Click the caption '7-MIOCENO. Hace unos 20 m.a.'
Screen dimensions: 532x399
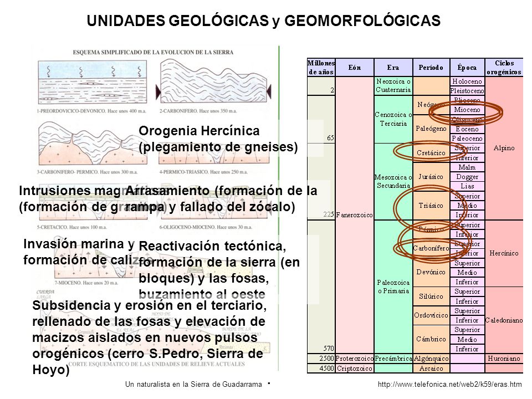[86, 283]
